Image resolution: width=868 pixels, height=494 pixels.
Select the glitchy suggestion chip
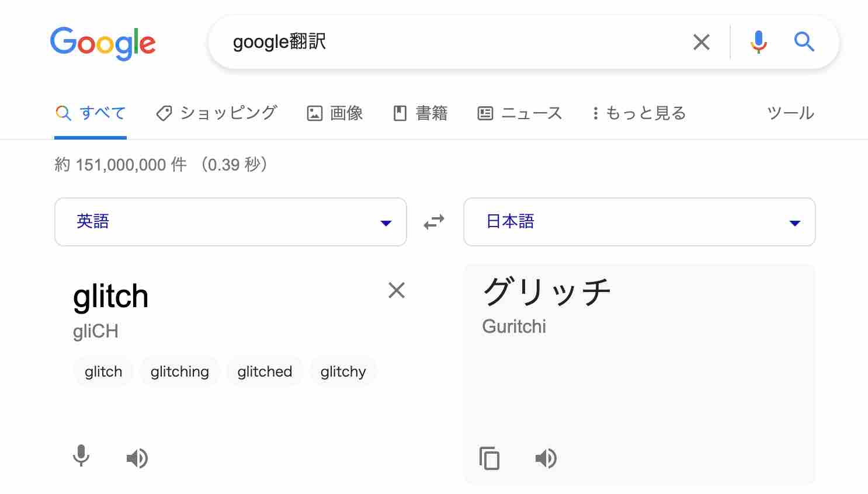[x=343, y=372]
